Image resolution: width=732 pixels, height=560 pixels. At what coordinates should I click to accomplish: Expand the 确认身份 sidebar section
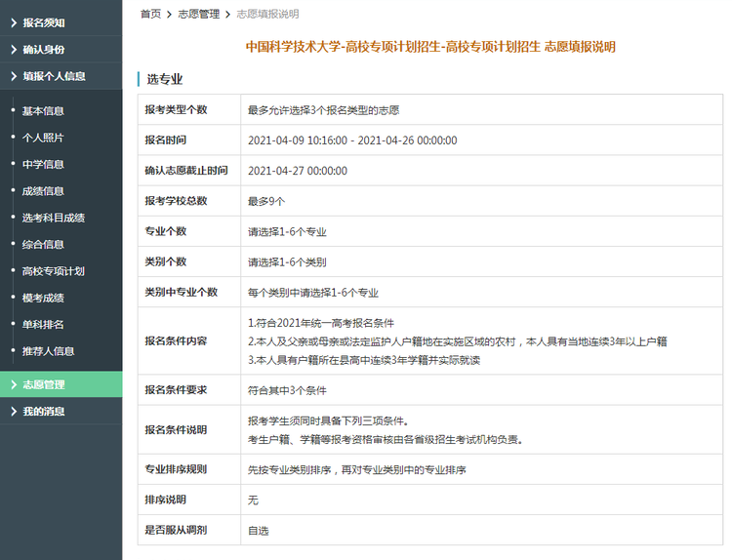coord(61,49)
